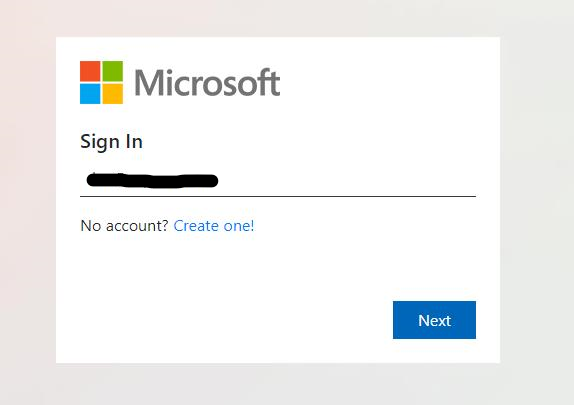Click the Sign In heading

[x=111, y=142]
